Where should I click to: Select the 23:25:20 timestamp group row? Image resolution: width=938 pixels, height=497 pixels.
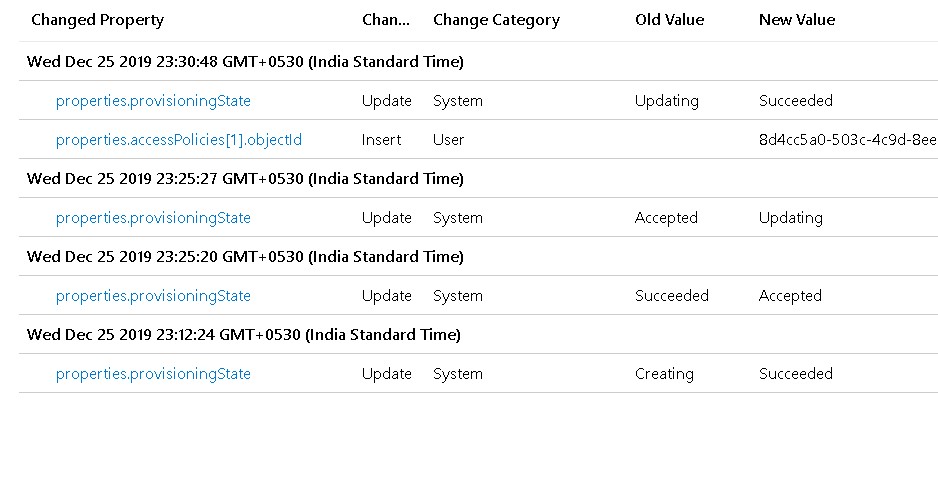coord(479,257)
